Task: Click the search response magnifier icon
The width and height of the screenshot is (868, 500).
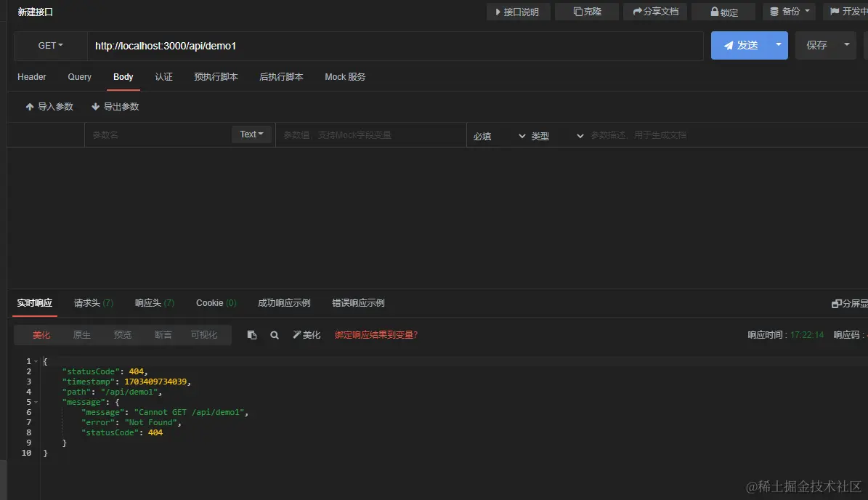Action: point(274,335)
